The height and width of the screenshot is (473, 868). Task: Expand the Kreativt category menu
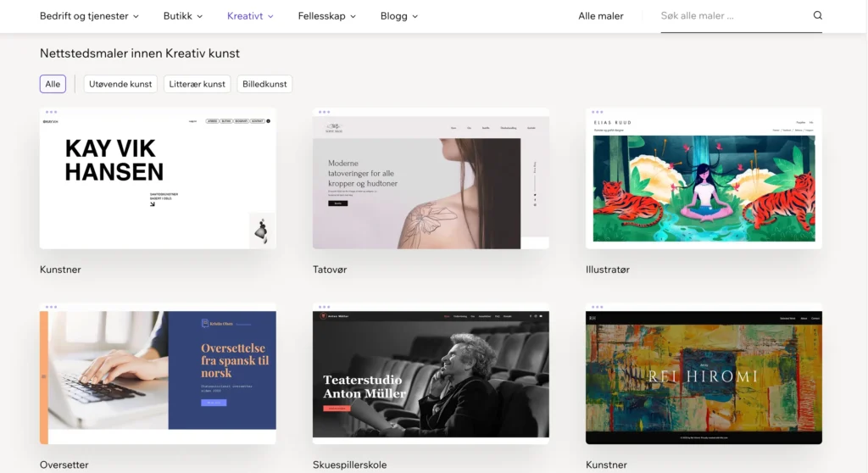(x=250, y=15)
